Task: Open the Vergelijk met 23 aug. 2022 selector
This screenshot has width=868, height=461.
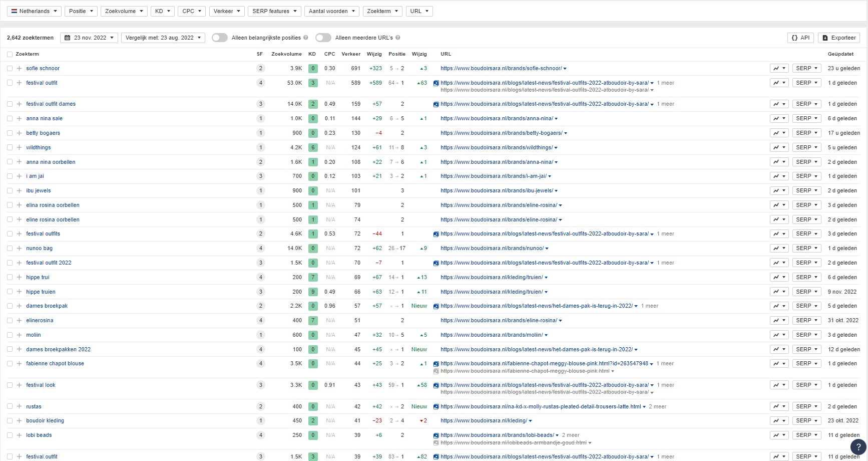Action: [x=163, y=38]
